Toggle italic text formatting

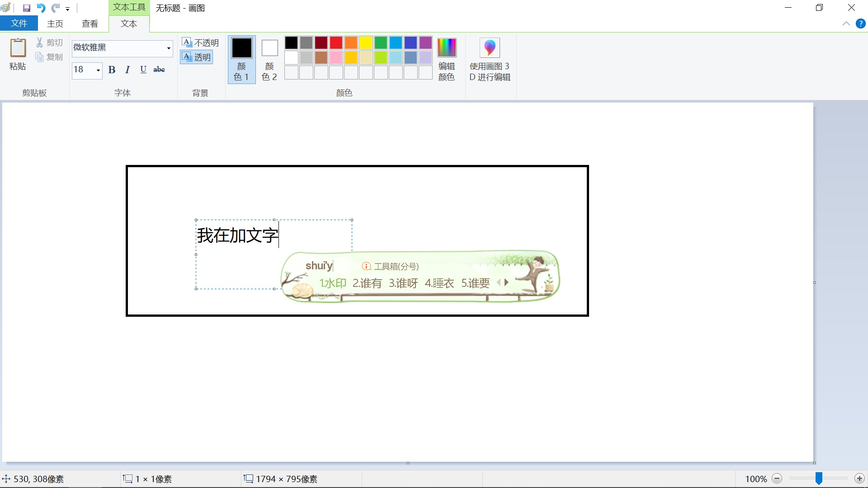point(127,70)
